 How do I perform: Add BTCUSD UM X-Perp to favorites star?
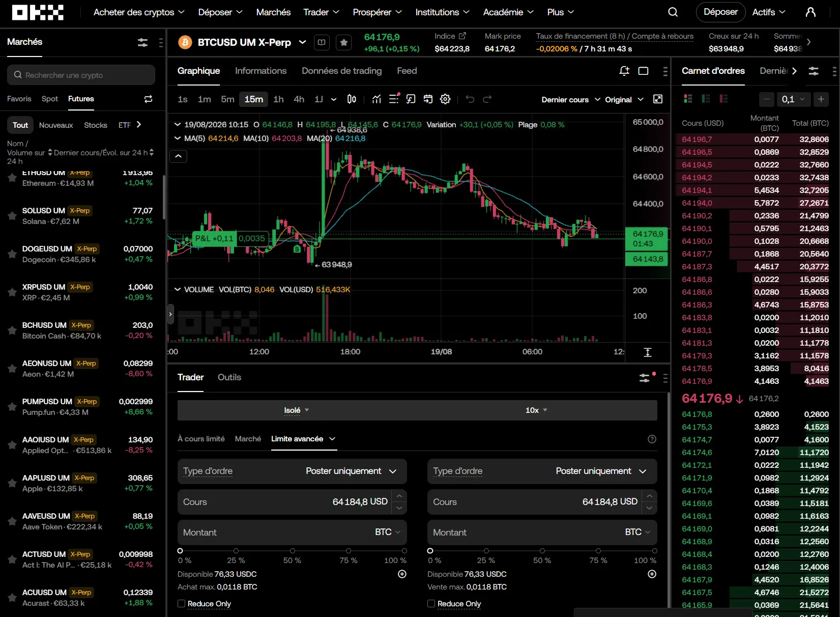(x=344, y=42)
